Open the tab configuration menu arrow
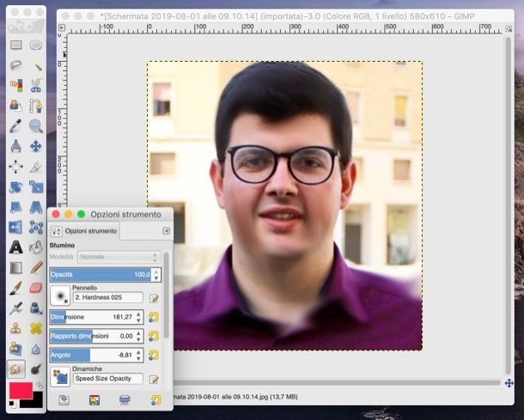Screen dimensions: 524x420 (166, 231)
